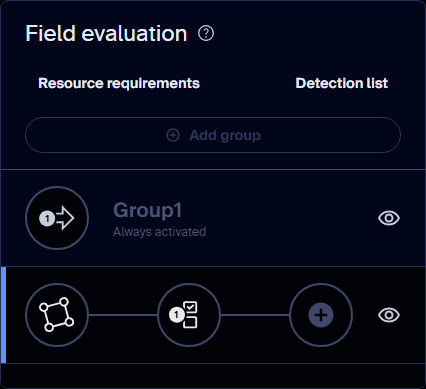The image size is (426, 389).
Task: Switch to Resource requirements tab
Action: (119, 83)
